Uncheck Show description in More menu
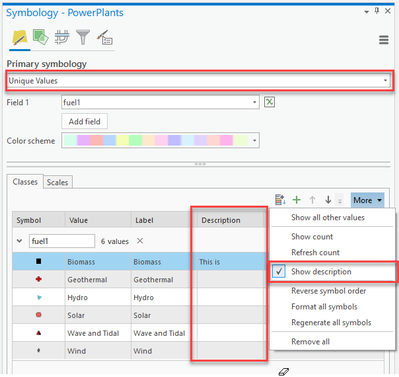This screenshot has width=399, height=377. coord(333,272)
